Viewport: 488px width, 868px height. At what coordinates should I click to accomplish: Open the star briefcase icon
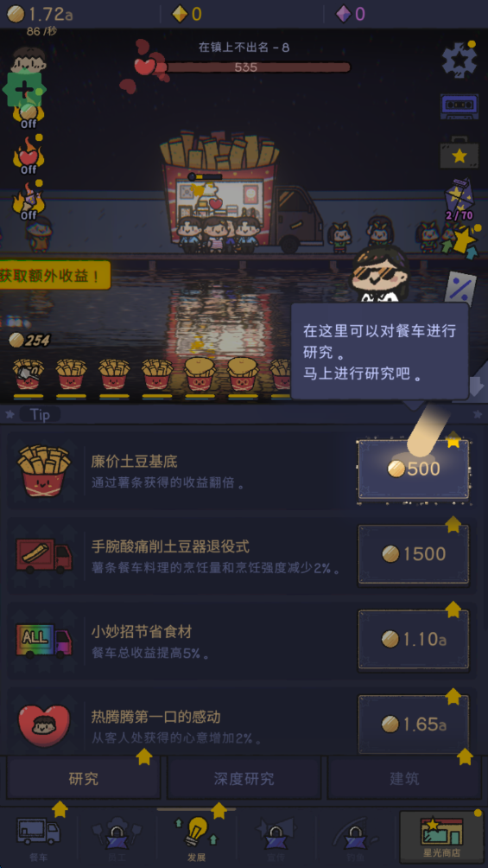[459, 153]
